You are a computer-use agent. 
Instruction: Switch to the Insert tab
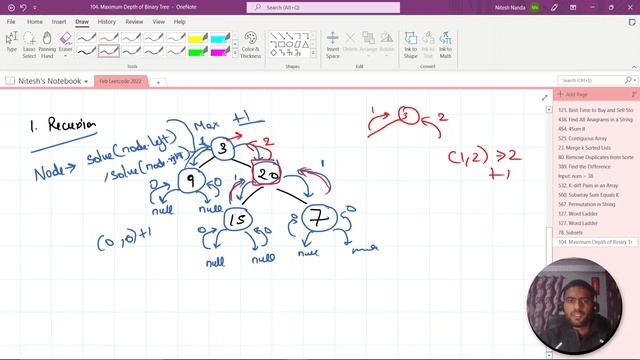tap(59, 22)
